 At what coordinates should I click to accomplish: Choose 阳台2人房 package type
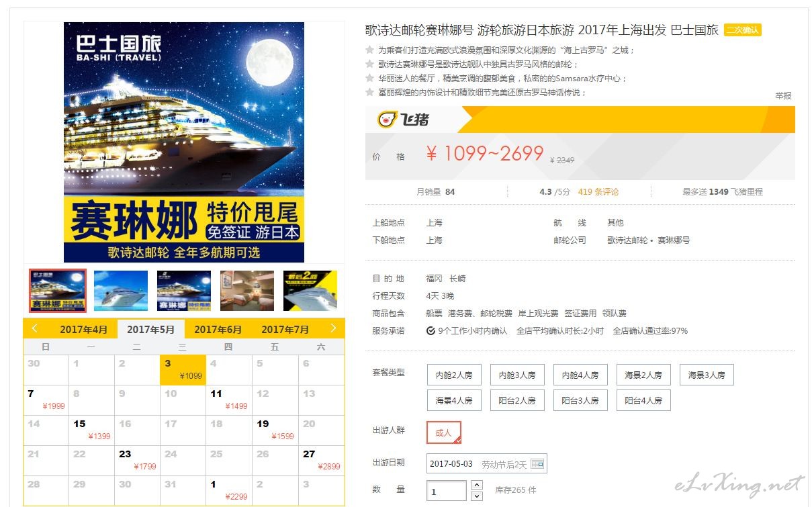[517, 400]
